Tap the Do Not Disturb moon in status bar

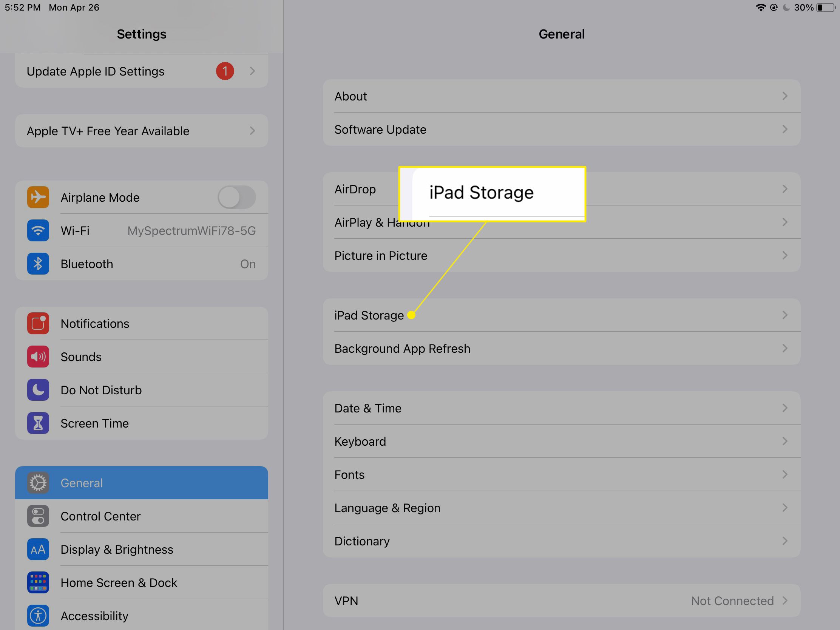pyautogui.click(x=786, y=7)
